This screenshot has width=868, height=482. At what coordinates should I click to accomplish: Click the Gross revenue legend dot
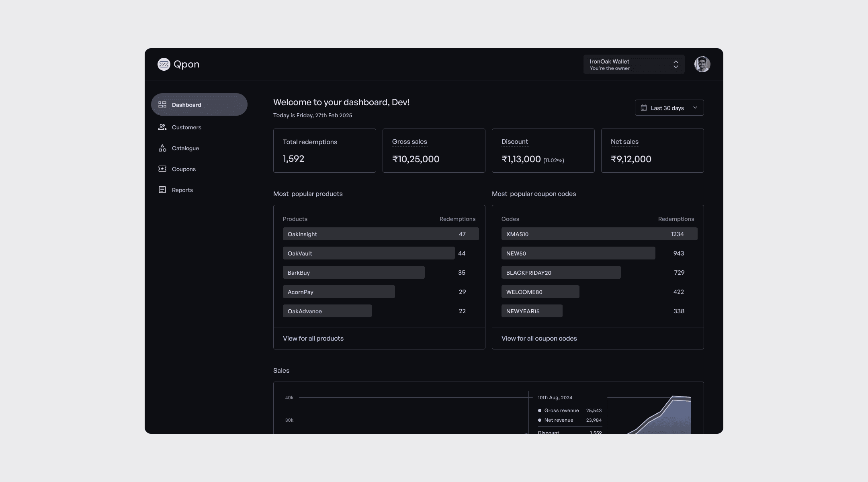point(540,411)
